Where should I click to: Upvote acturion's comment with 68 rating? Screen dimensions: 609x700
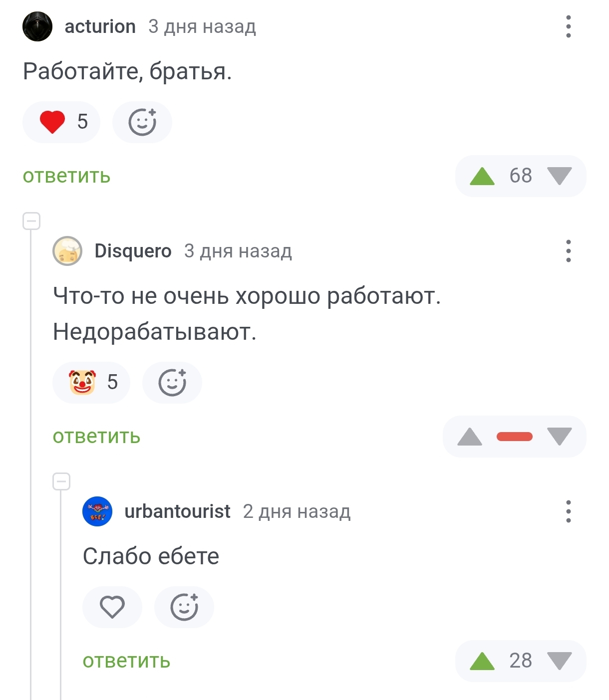(482, 176)
